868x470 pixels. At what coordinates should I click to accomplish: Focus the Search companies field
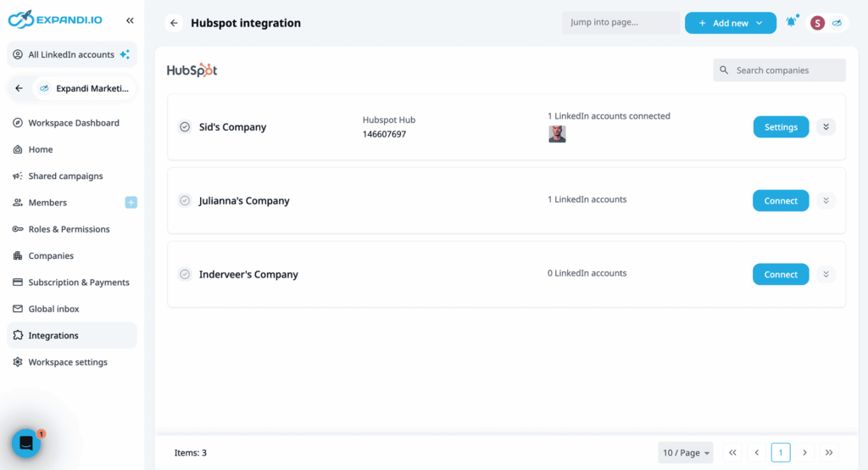click(780, 70)
